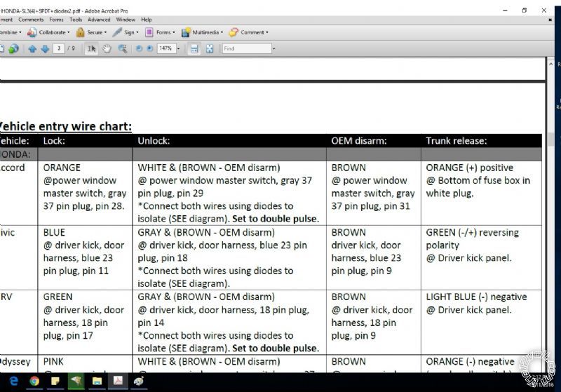
Task: Open Sticky Notes from the taskbar
Action: (x=55, y=381)
